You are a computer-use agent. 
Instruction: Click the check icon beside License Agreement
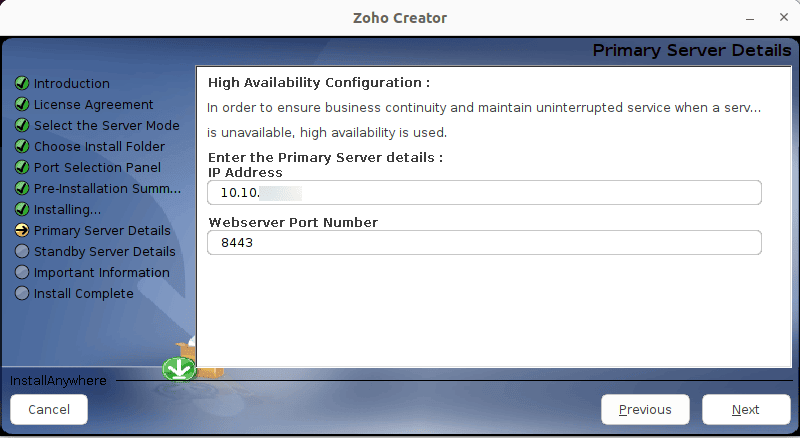click(22, 104)
